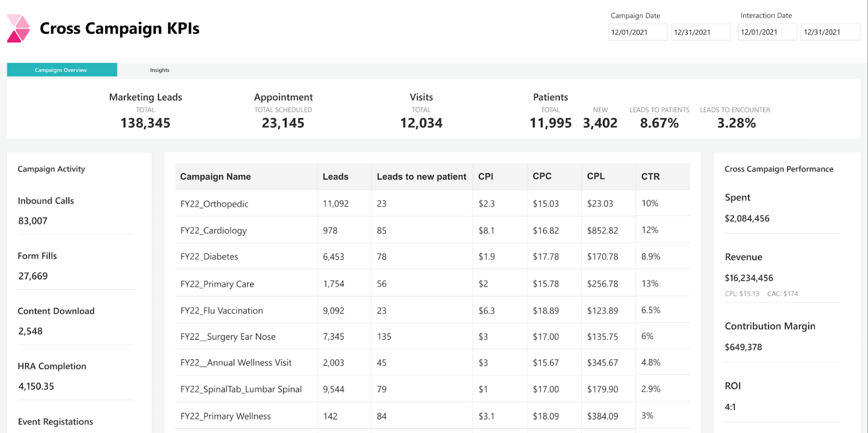Select the FY22_Cardiology campaign name

213,231
